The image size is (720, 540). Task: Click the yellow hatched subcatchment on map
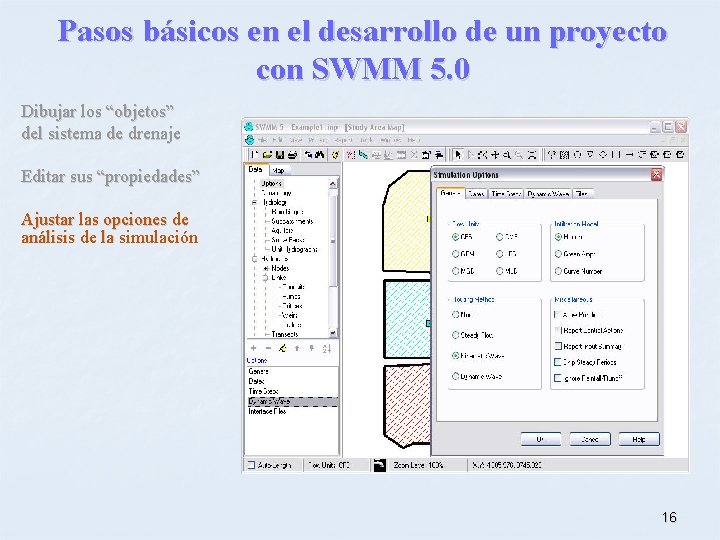406,223
